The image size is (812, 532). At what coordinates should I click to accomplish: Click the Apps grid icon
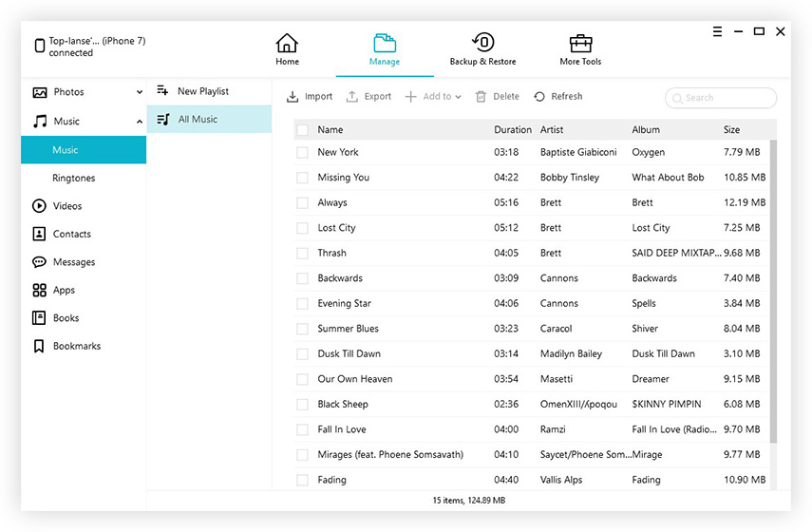click(x=39, y=290)
